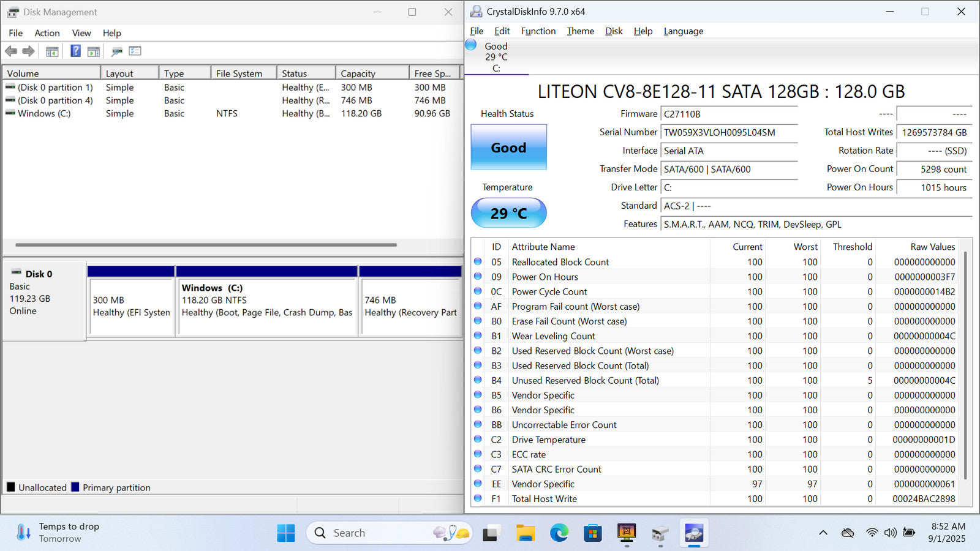Screen dimensions: 980x551
Task: Open the Function menu in CrystalDiskInfo
Action: (x=538, y=31)
